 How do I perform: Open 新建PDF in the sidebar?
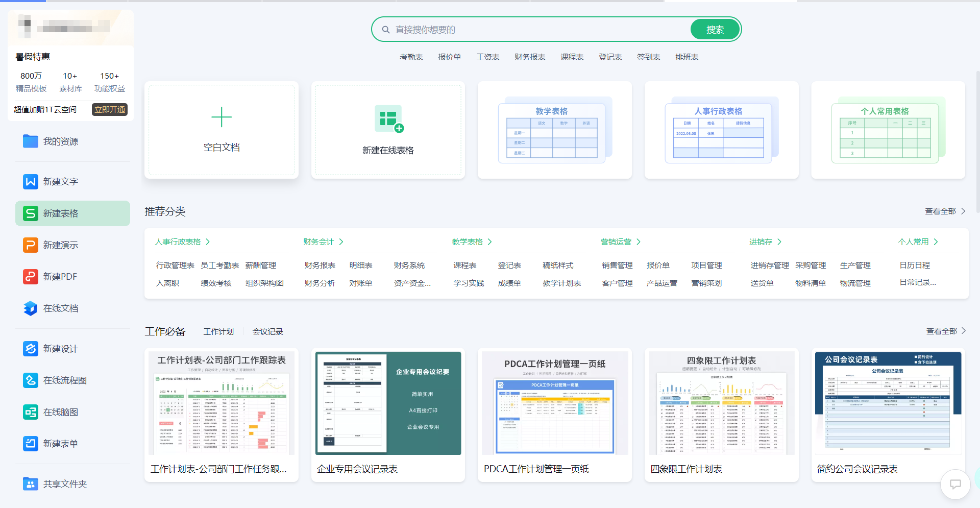pos(61,276)
